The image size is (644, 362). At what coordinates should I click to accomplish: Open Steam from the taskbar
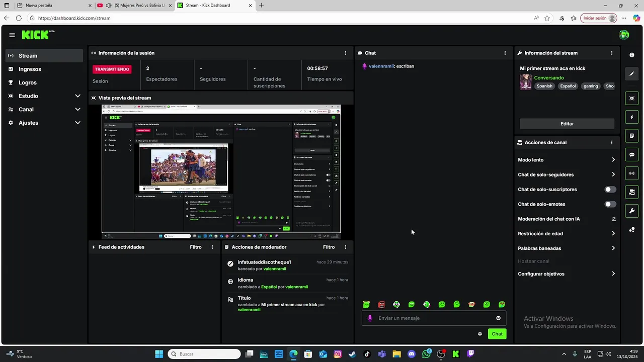352,354
